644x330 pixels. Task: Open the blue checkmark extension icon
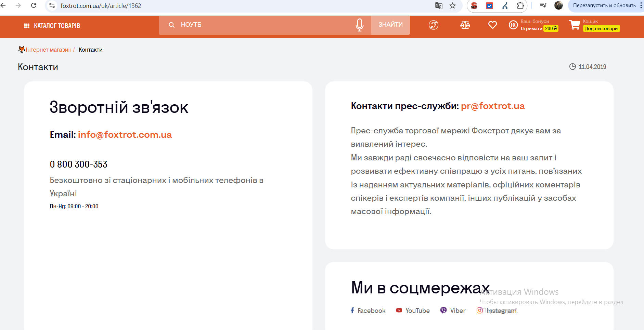(x=490, y=5)
